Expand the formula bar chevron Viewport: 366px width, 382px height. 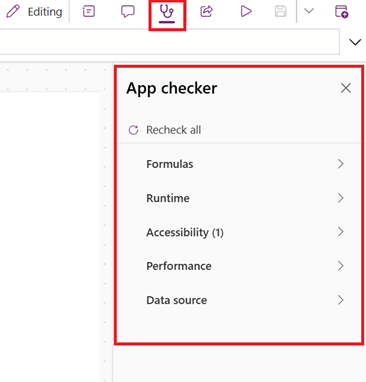tap(355, 42)
